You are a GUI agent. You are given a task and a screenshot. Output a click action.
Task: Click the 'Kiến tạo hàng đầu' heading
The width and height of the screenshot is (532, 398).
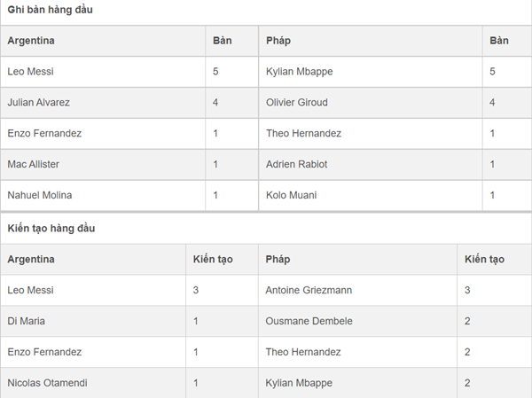[51, 229]
